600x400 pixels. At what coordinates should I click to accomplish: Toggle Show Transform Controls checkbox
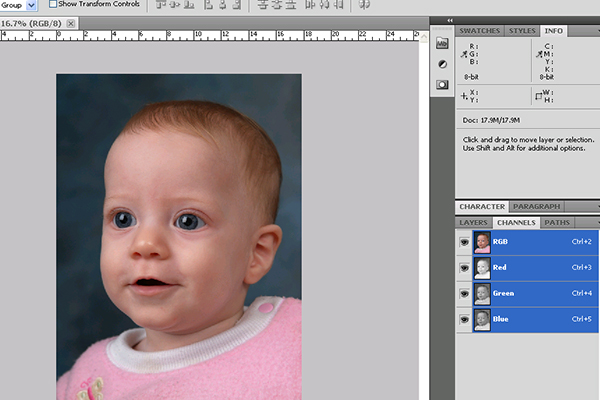pyautogui.click(x=53, y=4)
